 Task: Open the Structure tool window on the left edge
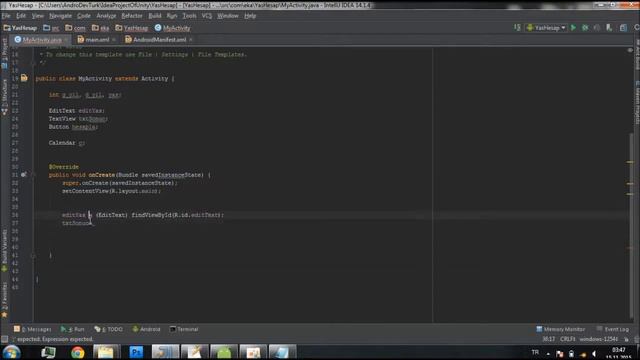[4, 97]
